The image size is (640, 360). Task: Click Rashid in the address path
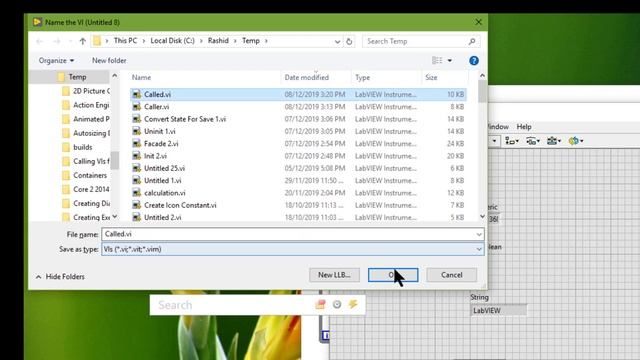pyautogui.click(x=218, y=41)
